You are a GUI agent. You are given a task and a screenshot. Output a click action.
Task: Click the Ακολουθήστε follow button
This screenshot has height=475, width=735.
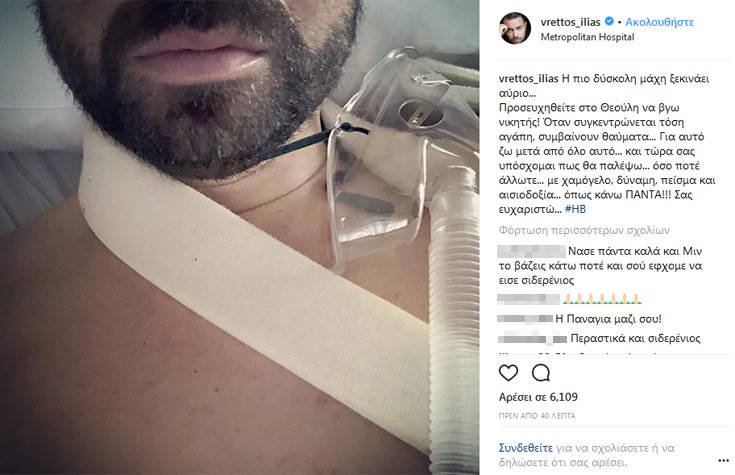click(x=660, y=22)
